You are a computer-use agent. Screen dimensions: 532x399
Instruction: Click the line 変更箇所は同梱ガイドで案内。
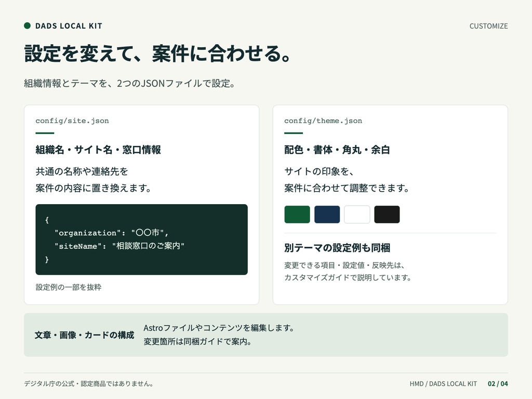197,342
